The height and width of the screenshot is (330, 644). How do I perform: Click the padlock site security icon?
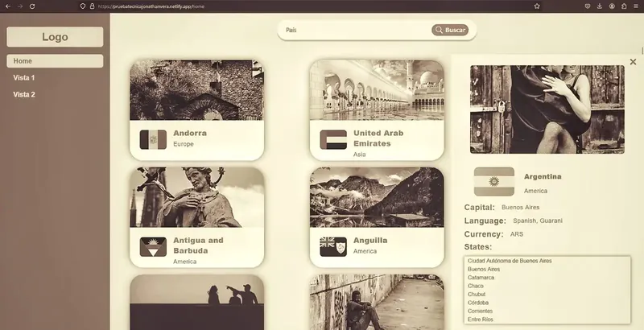(x=92, y=6)
